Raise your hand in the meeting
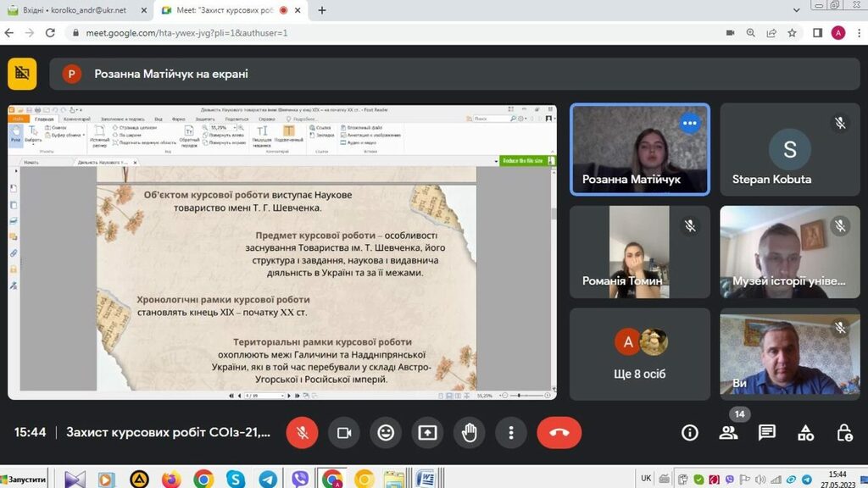The width and height of the screenshot is (868, 488). 469,433
